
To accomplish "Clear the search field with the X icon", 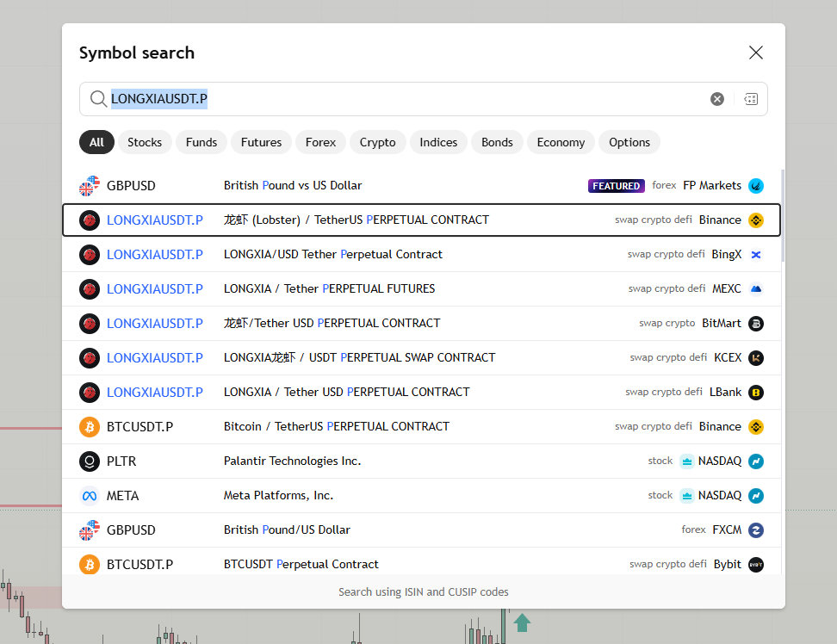I will pyautogui.click(x=717, y=99).
